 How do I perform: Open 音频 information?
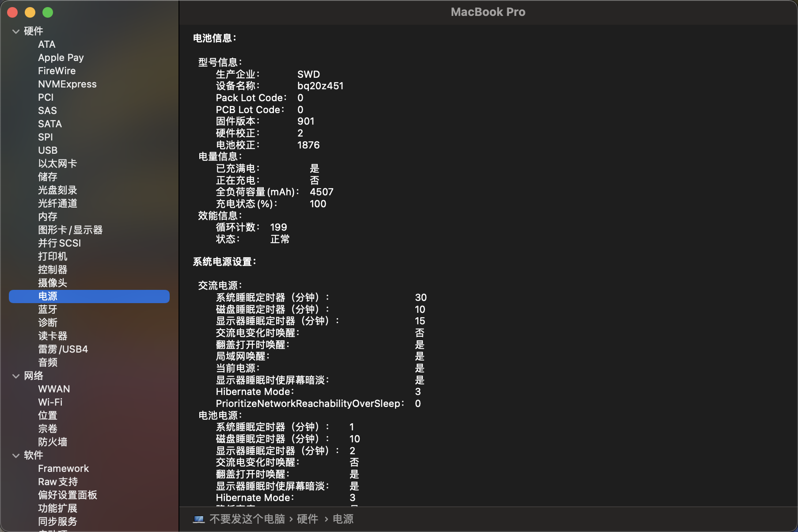(x=48, y=363)
